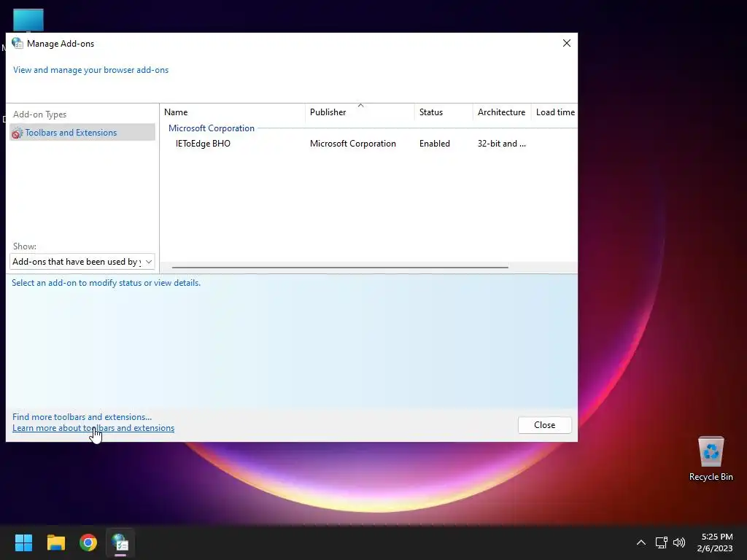Click the monitor desktop icon behind dialog
This screenshot has height=560, width=747.
(28, 20)
